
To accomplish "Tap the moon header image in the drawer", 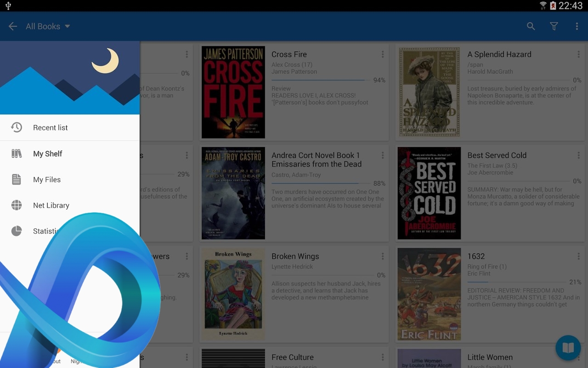I will click(x=70, y=78).
